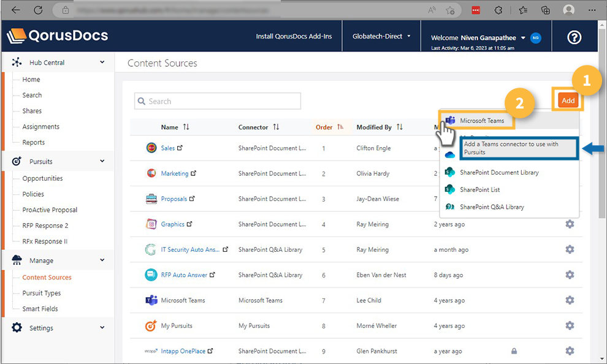Open Policies in sidebar
The image size is (607, 364).
(33, 194)
